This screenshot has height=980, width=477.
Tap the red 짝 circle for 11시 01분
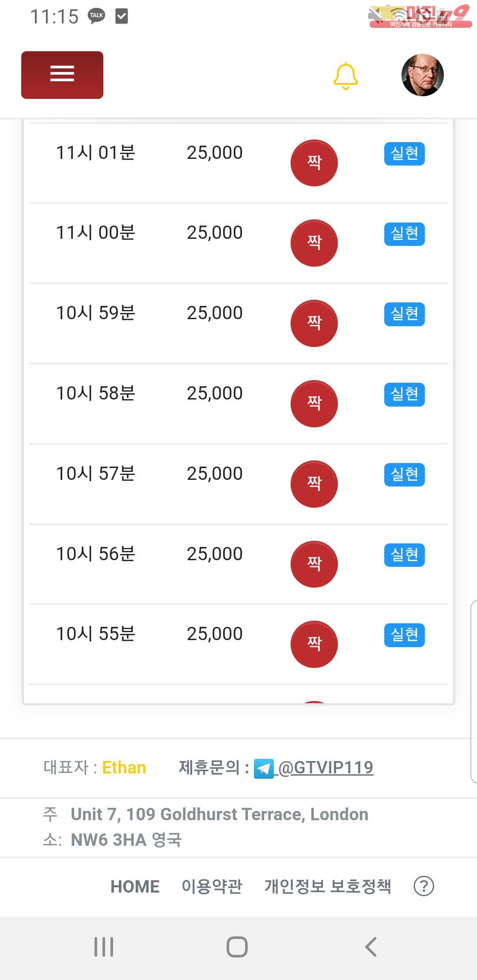314,163
